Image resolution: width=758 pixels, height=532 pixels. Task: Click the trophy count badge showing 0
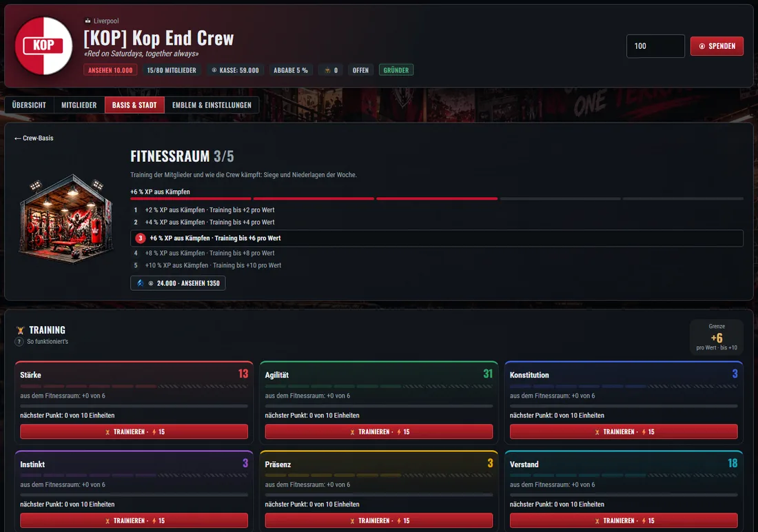click(331, 70)
